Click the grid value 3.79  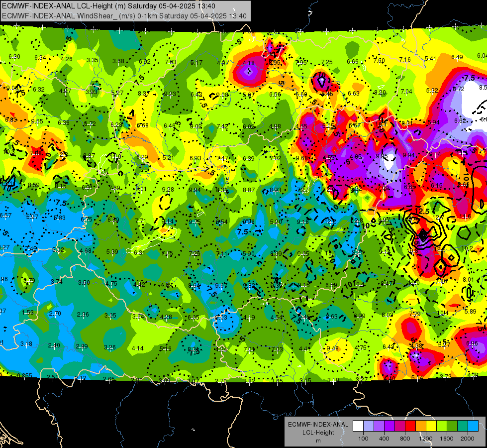click(29, 280)
